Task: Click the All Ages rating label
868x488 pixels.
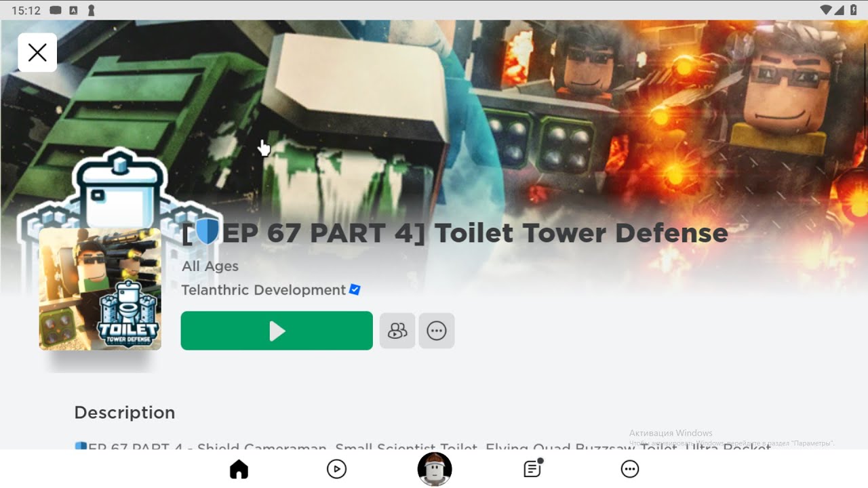Action: point(210,266)
